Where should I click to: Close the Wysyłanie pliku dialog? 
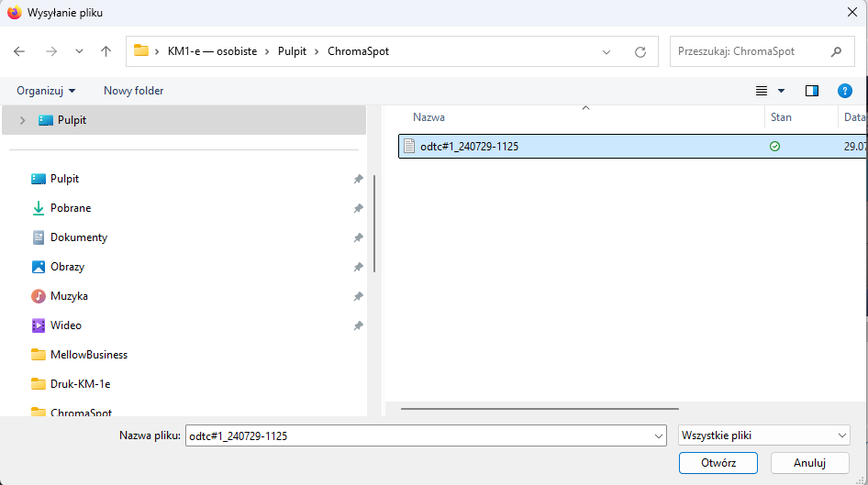852,12
